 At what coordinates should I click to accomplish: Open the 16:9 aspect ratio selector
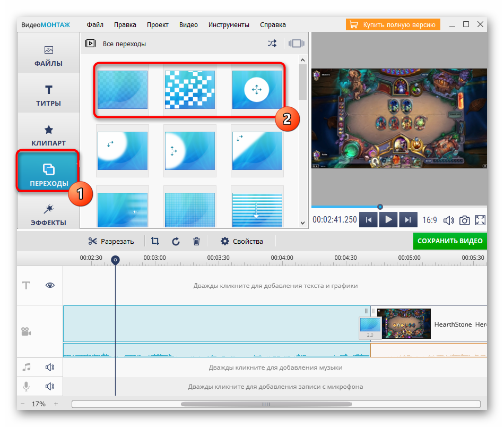tap(429, 220)
